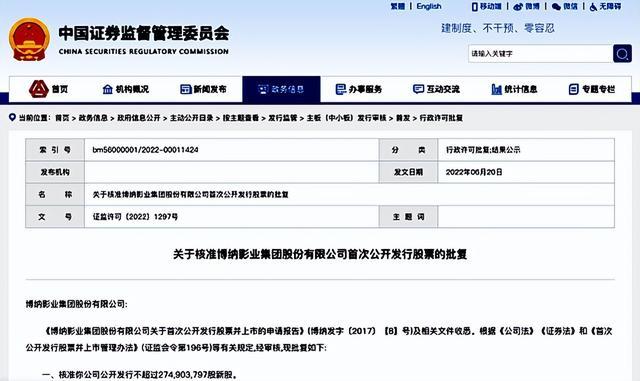640x381 pixels.
Task: Click the 新闻发布 news icon
Action: tap(186, 89)
